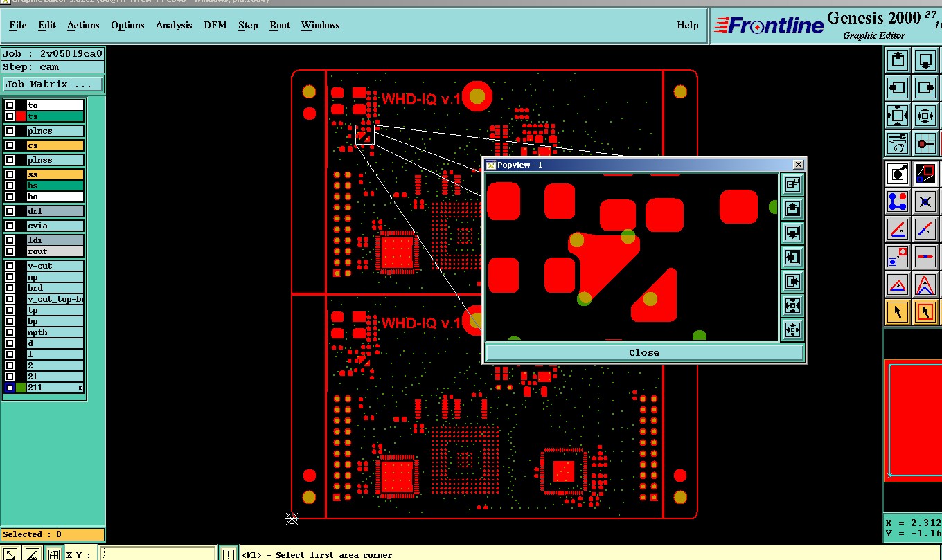Click the pan left icon in main toolbar

tap(898, 88)
